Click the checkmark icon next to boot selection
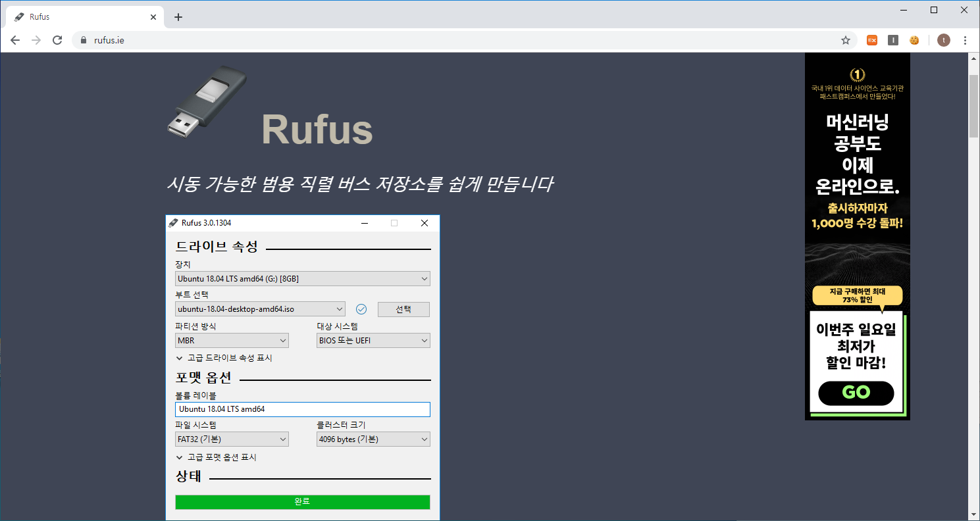 pyautogui.click(x=361, y=309)
